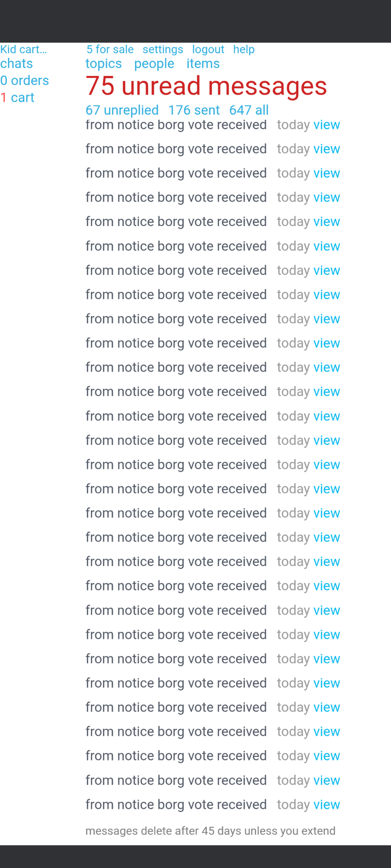Image resolution: width=391 pixels, height=868 pixels.
Task: Click the bottommost notice borg message text
Action: pyautogui.click(x=176, y=805)
